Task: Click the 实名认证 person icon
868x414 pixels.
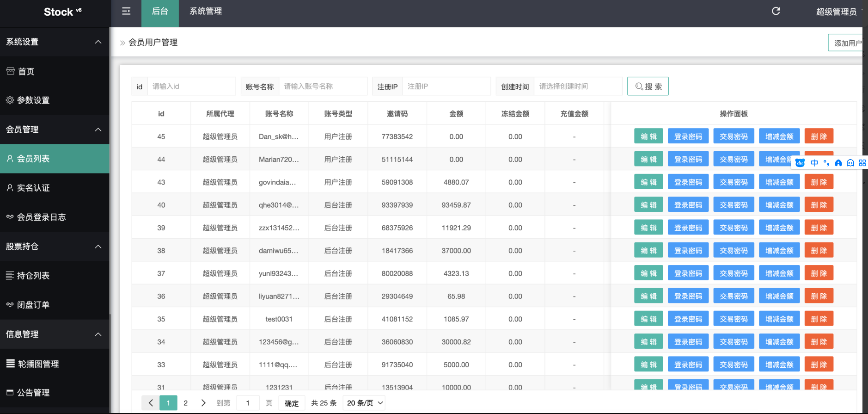Action: tap(10, 187)
